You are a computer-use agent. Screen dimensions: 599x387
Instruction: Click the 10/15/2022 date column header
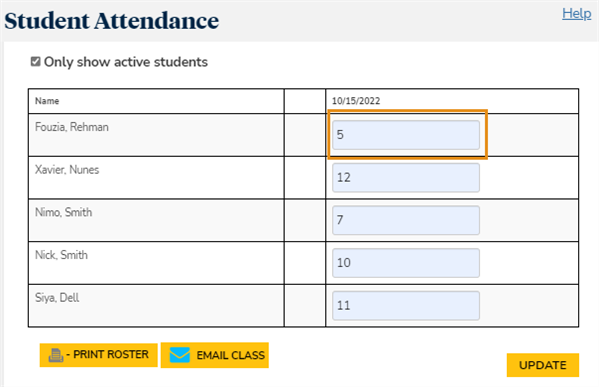point(356,101)
